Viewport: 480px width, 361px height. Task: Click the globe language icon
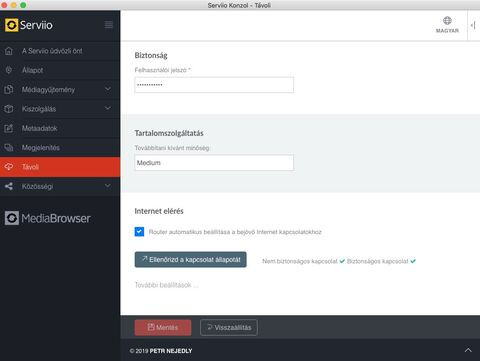(447, 21)
